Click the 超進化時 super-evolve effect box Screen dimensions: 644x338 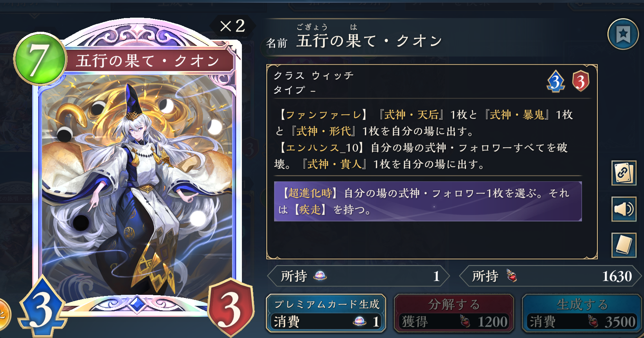point(428,201)
